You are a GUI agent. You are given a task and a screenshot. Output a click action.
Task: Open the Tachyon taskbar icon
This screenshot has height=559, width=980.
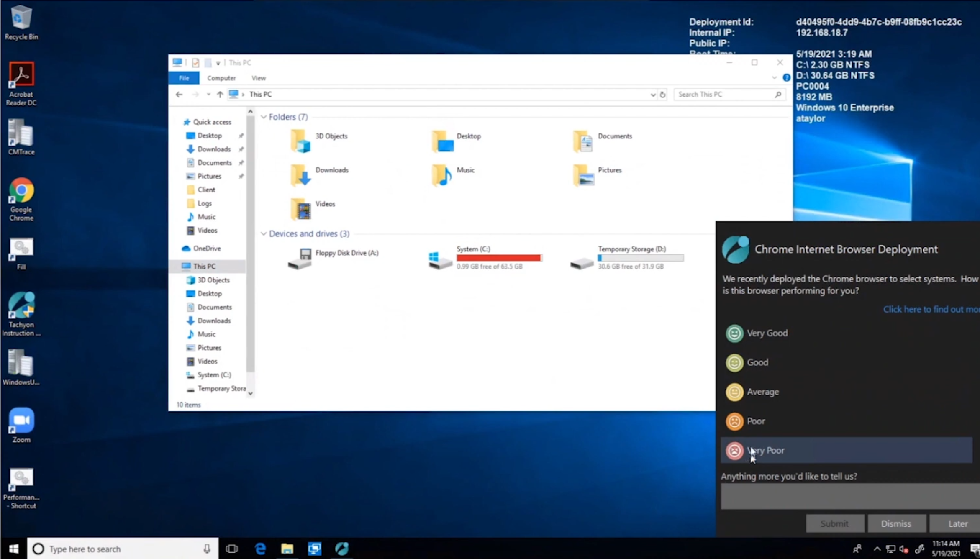coord(341,549)
